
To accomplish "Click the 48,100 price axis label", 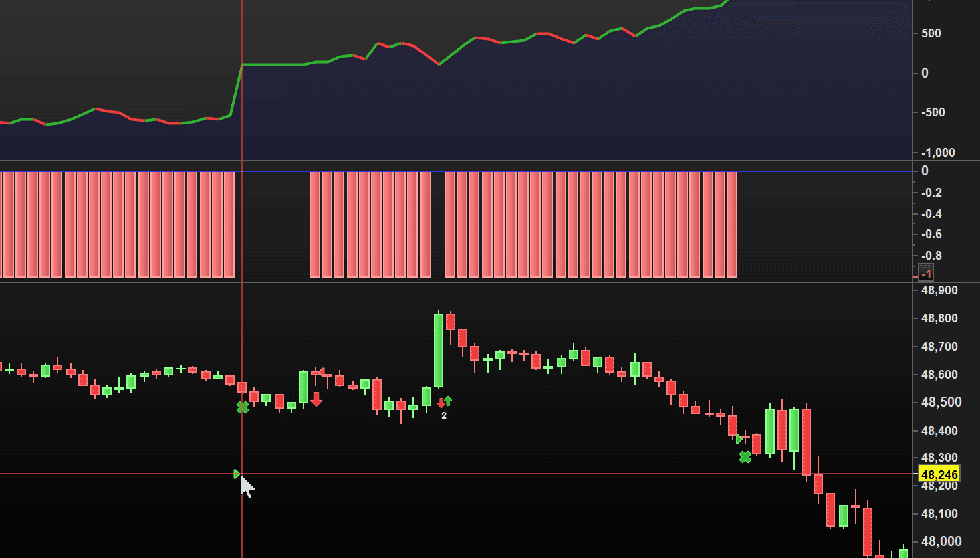I will [939, 514].
